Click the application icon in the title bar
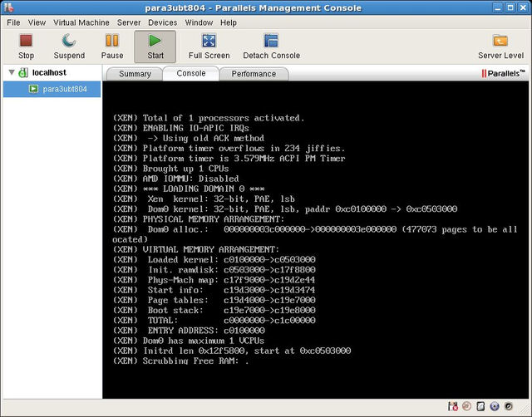 (8, 7)
